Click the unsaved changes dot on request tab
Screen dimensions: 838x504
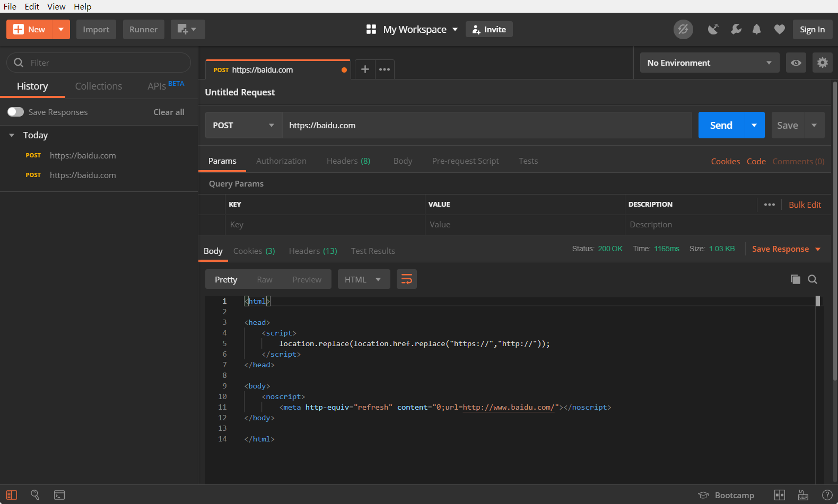[x=344, y=70]
